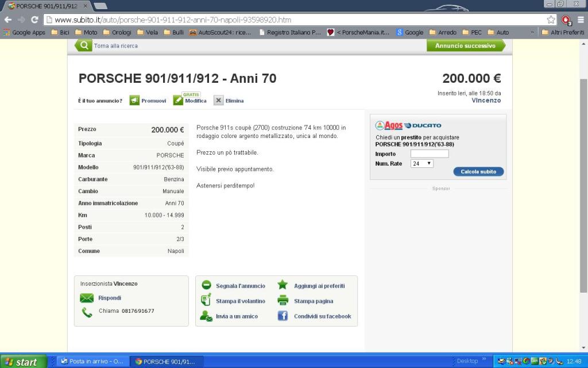This screenshot has width=588, height=368.
Task: Click the Invia a un amico person icon
Action: coord(206,316)
